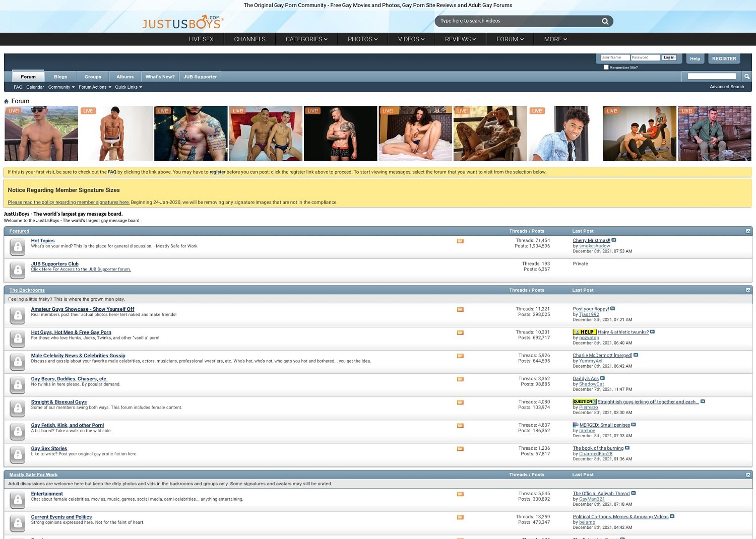Open the Calendar link
The height and width of the screenshot is (539, 756).
tap(35, 87)
